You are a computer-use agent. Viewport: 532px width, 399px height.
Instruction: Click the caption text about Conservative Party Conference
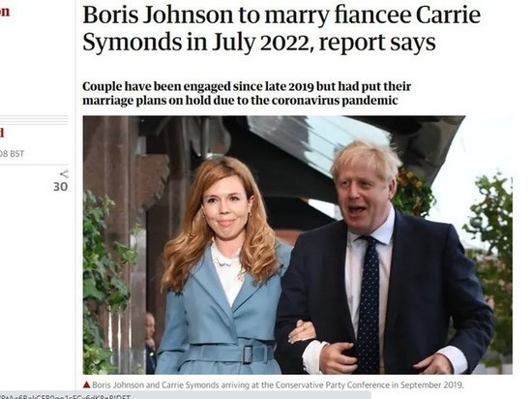(x=278, y=385)
